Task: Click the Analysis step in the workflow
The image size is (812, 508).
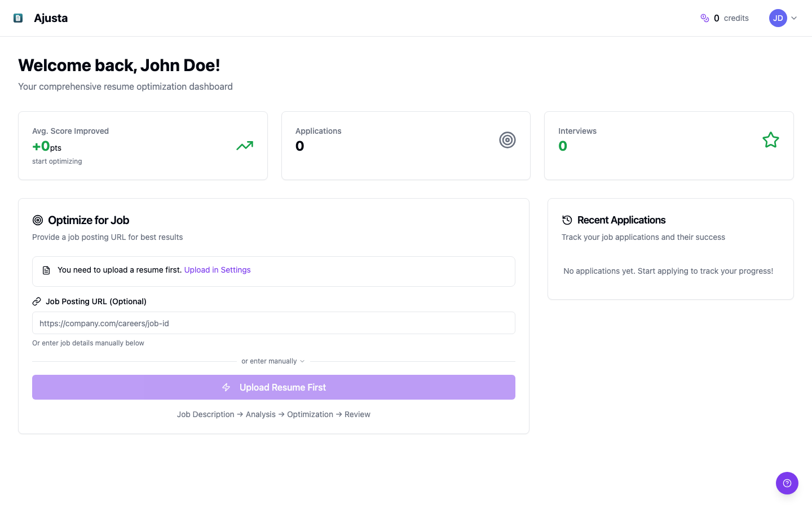Action: click(260, 414)
